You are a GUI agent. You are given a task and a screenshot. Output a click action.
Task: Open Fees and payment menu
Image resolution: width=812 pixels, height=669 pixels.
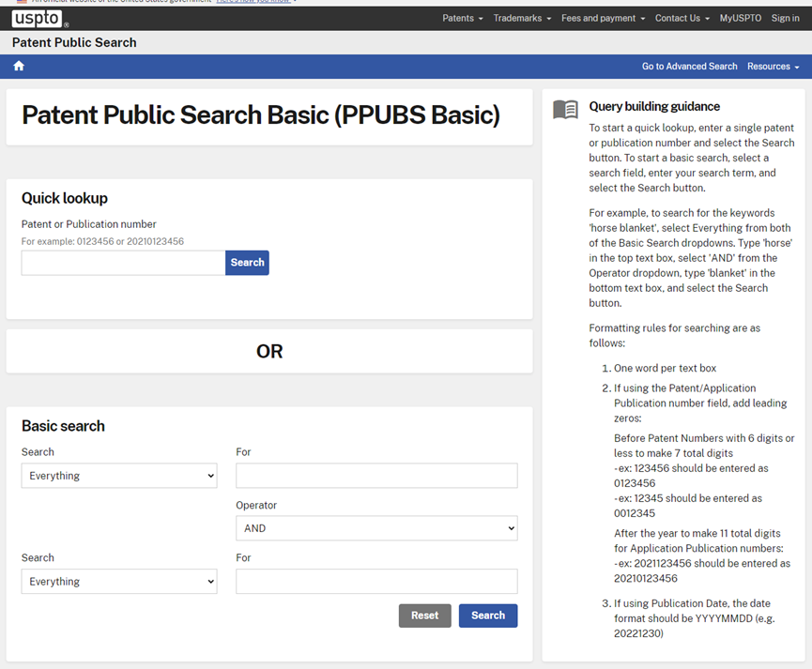click(x=603, y=19)
